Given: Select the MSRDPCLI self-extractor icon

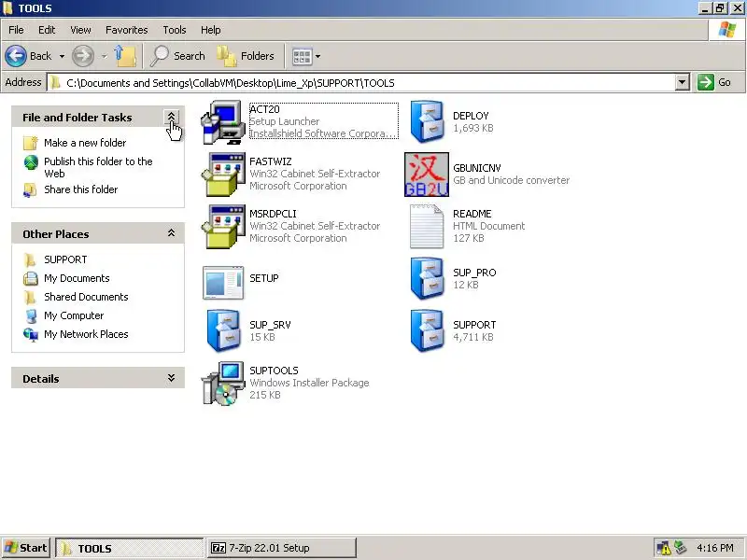Looking at the screenshot, I should 223,227.
